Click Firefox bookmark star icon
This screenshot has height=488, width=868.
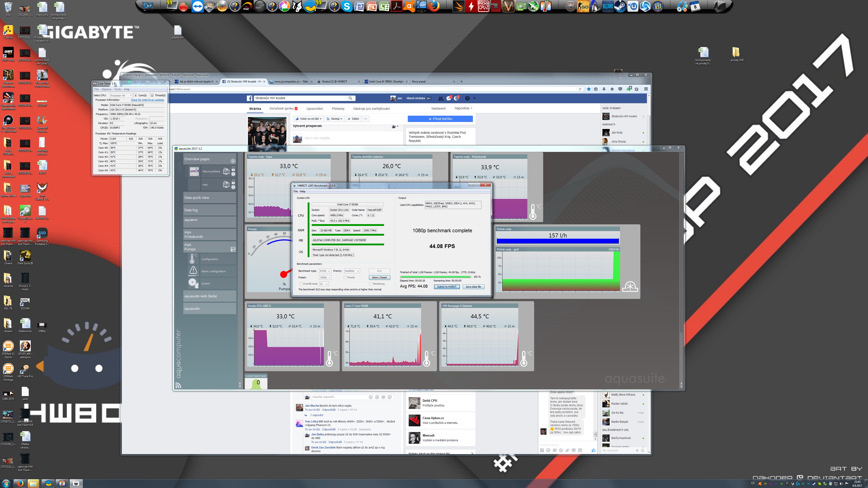[x=589, y=89]
